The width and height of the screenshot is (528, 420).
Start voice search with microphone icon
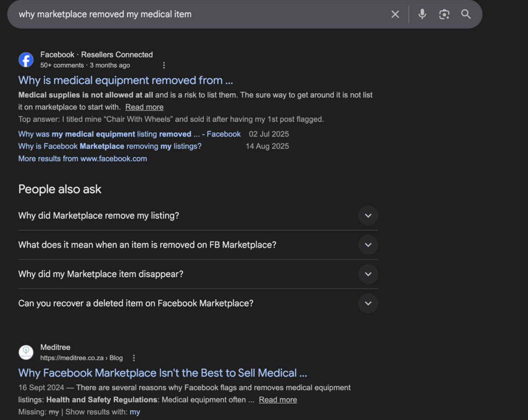click(422, 14)
